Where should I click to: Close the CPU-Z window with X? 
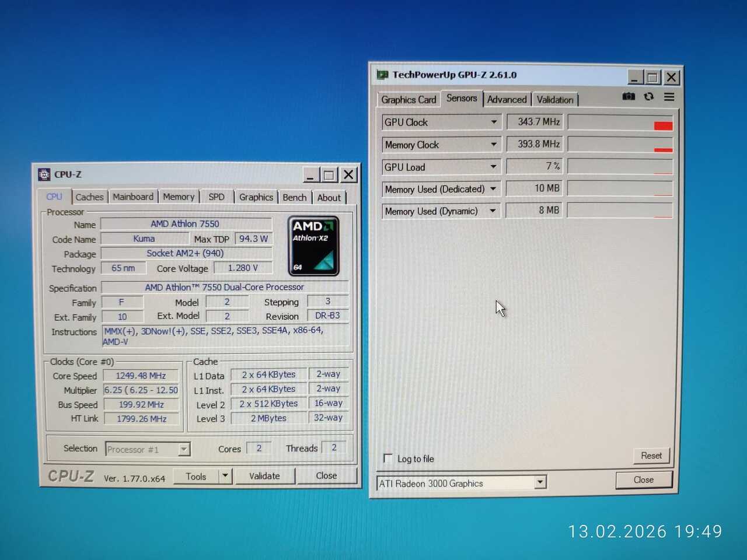(x=348, y=174)
